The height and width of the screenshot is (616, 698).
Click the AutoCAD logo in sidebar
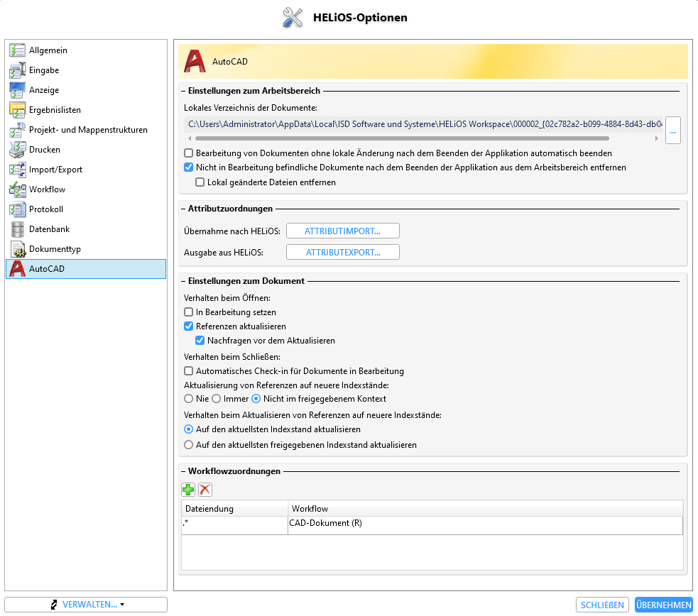(x=17, y=269)
